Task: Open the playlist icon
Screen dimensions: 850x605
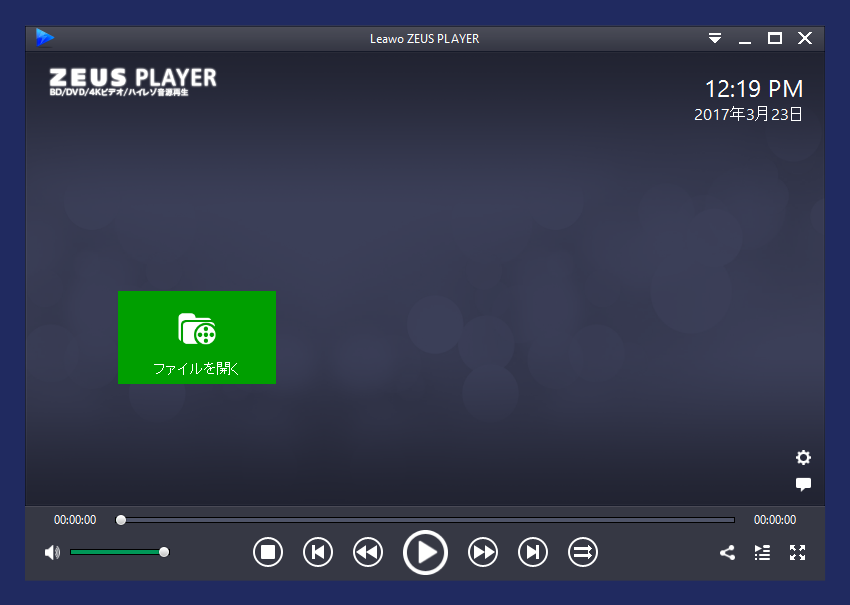Action: 762,552
